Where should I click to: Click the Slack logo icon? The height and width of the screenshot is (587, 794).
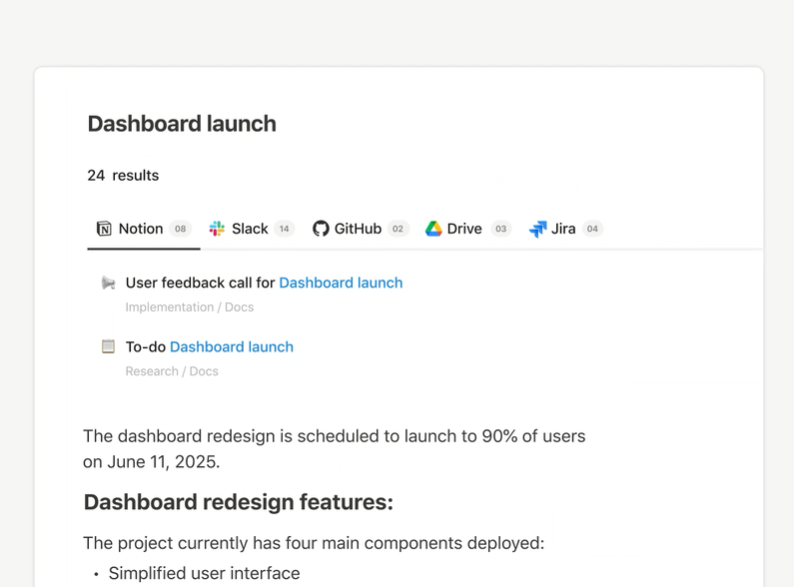(x=217, y=229)
